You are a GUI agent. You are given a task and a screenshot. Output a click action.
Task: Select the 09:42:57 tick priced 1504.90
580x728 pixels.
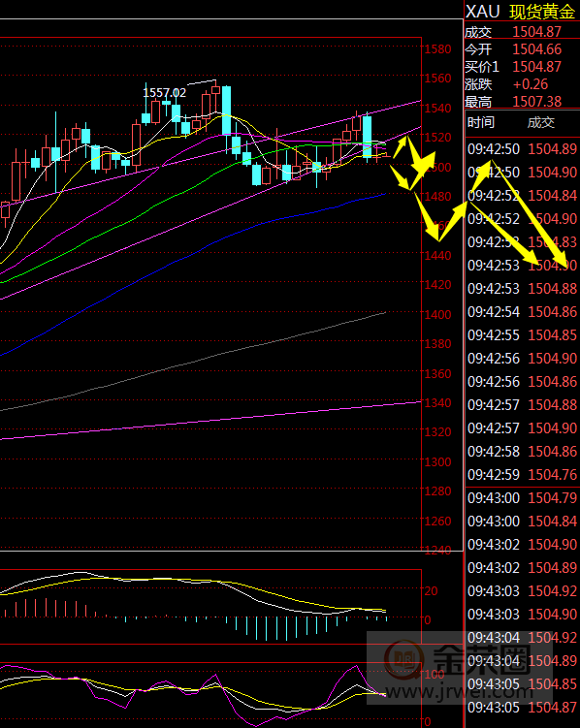click(x=523, y=427)
